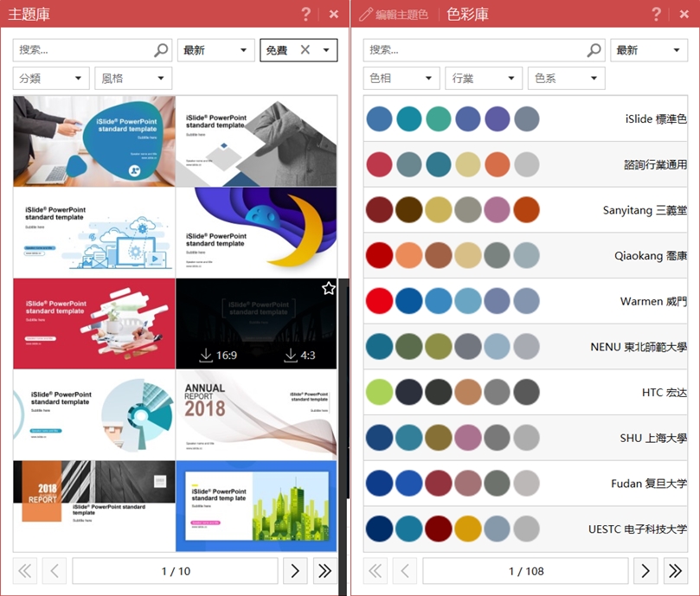Choose the NENU 東北師範大學 color scheme
The image size is (700, 596).
pos(525,346)
